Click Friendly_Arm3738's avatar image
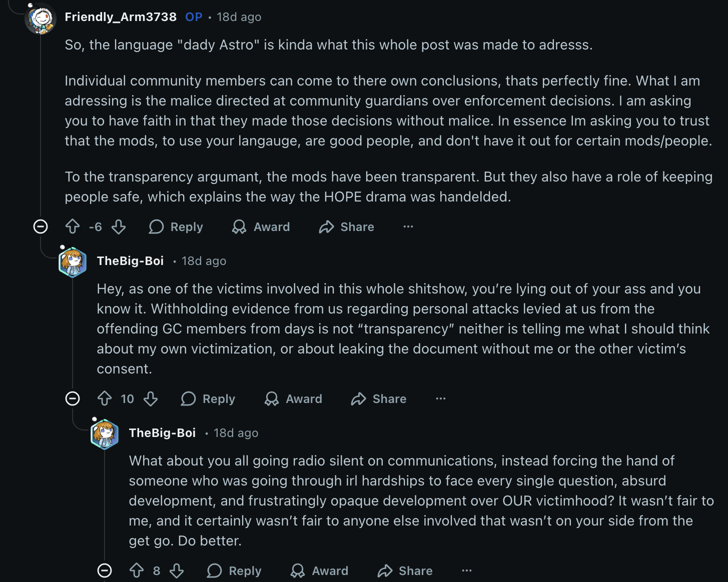Viewport: 728px width, 582px height. (41, 18)
